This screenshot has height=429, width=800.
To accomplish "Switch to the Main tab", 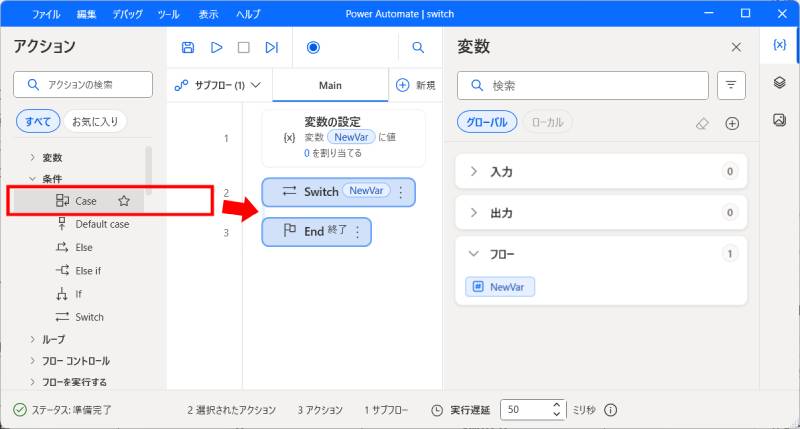I will [x=330, y=85].
